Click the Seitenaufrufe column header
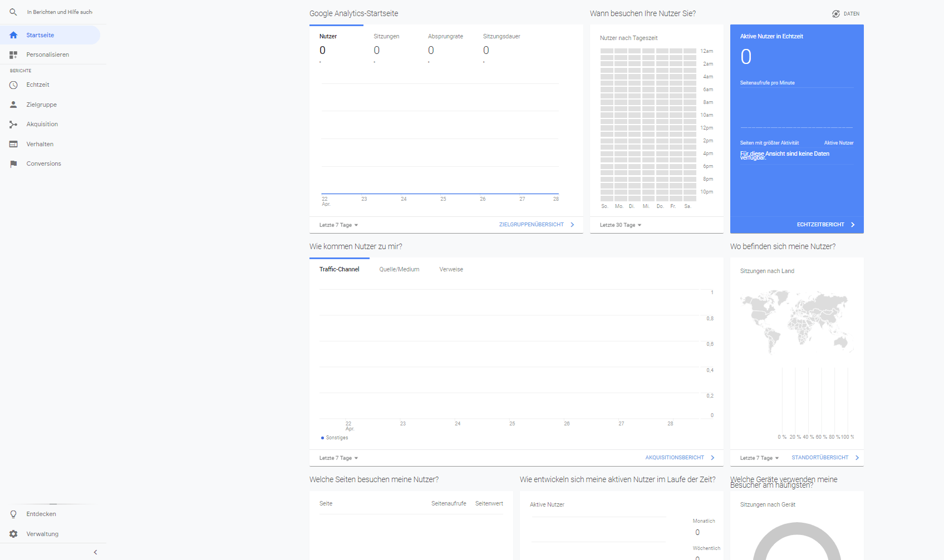Screen dimensions: 944x560 [449, 504]
